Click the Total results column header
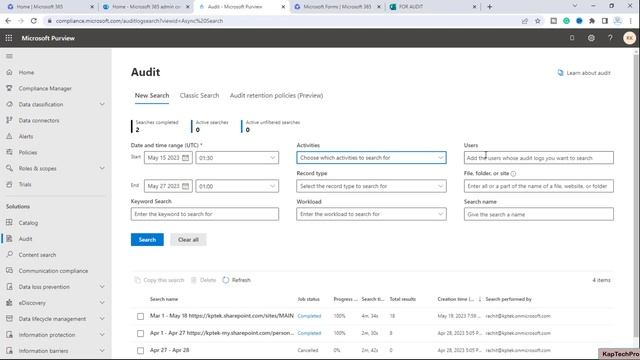640x360 pixels. point(402,299)
